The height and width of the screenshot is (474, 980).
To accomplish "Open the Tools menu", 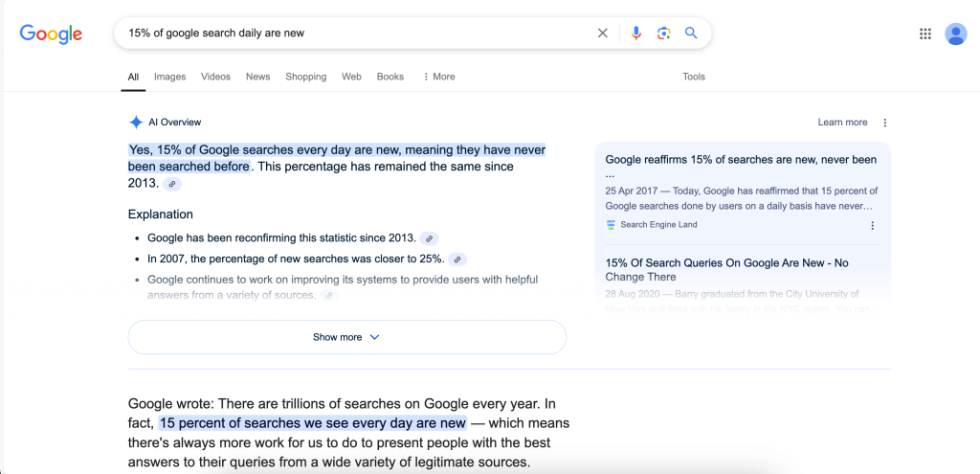I will coord(694,77).
